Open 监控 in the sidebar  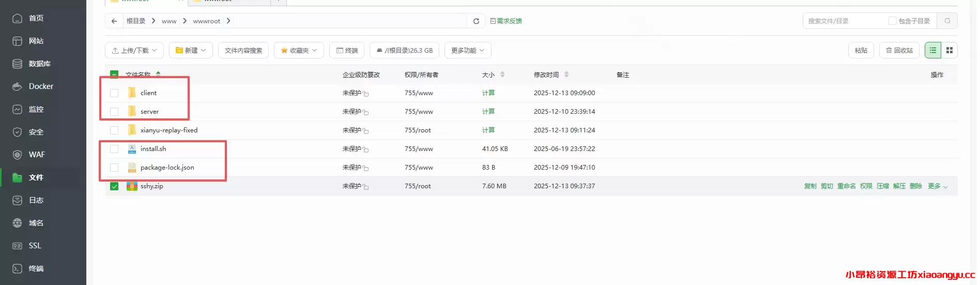pyautogui.click(x=36, y=109)
